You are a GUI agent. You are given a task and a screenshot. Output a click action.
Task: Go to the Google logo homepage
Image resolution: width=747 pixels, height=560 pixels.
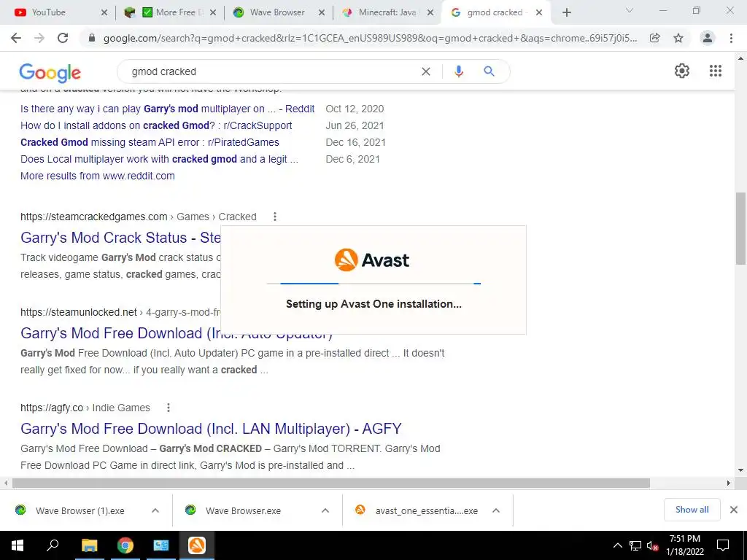pyautogui.click(x=50, y=72)
